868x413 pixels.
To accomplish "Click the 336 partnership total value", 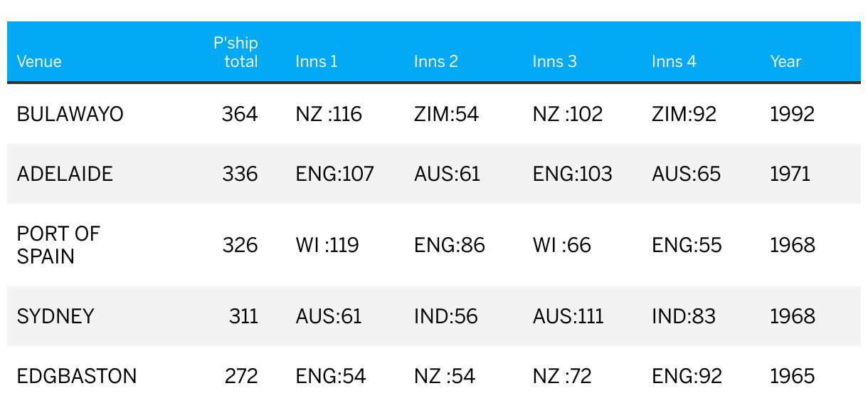I will (240, 174).
